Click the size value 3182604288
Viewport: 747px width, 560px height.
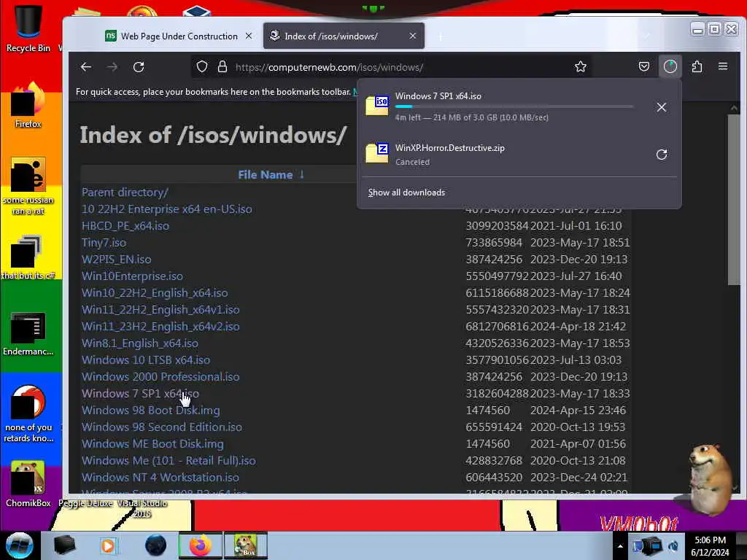coord(497,393)
